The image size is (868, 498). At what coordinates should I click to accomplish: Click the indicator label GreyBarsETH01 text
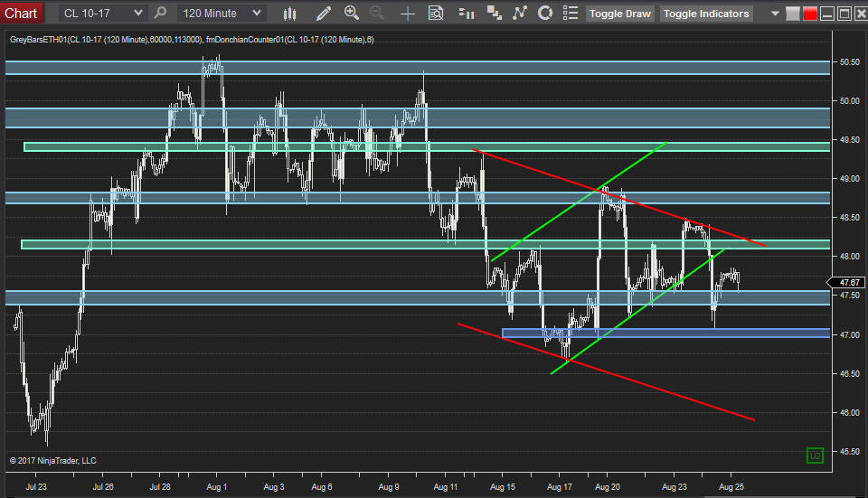pos(38,40)
